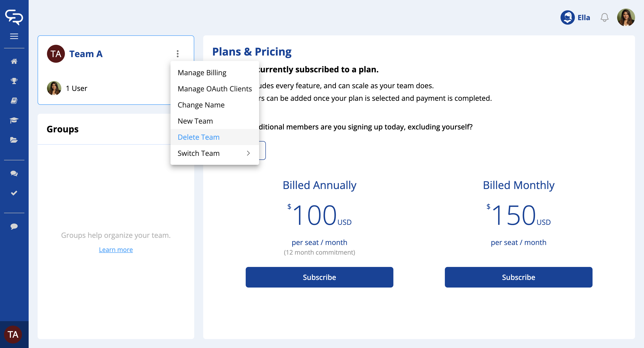Select Change Name menu option
This screenshot has height=348, width=644.
click(201, 105)
